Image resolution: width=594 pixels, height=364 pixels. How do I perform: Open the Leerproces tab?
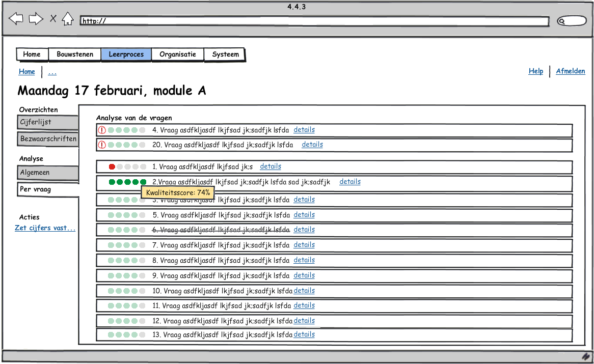(126, 54)
